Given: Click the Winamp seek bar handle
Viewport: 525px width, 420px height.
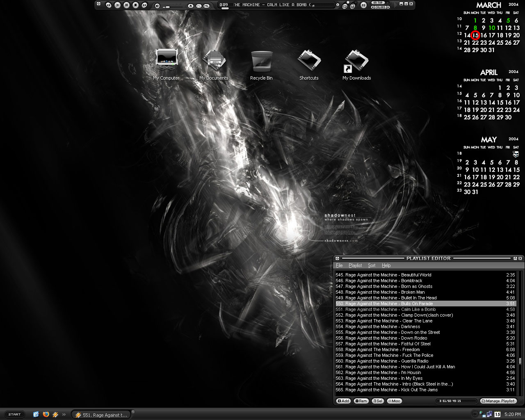Looking at the screenshot, I should [225, 8].
